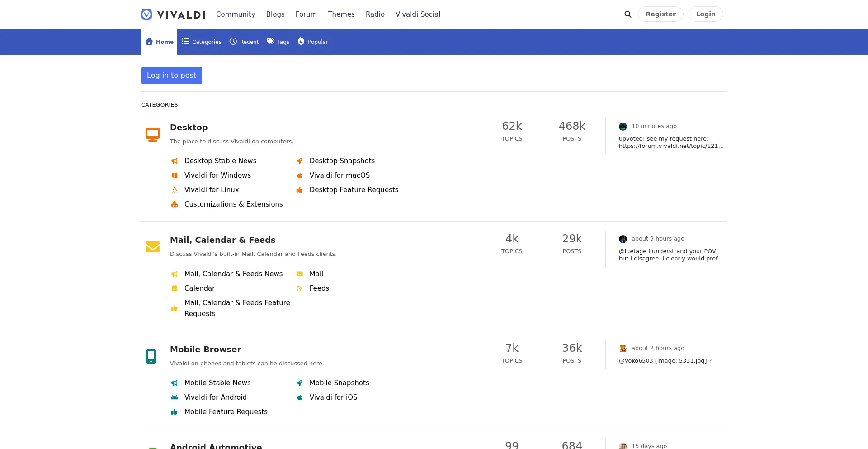Open the Android Automotive category heading
868x449 pixels.
pyautogui.click(x=216, y=446)
